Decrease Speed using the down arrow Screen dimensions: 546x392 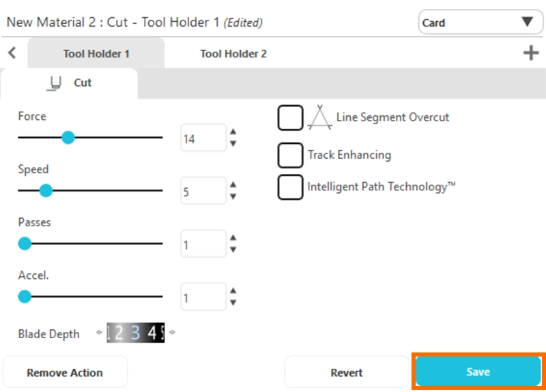(233, 196)
